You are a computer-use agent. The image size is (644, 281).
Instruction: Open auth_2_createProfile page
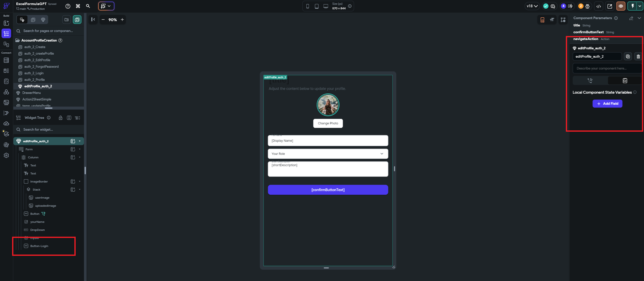(x=39, y=53)
